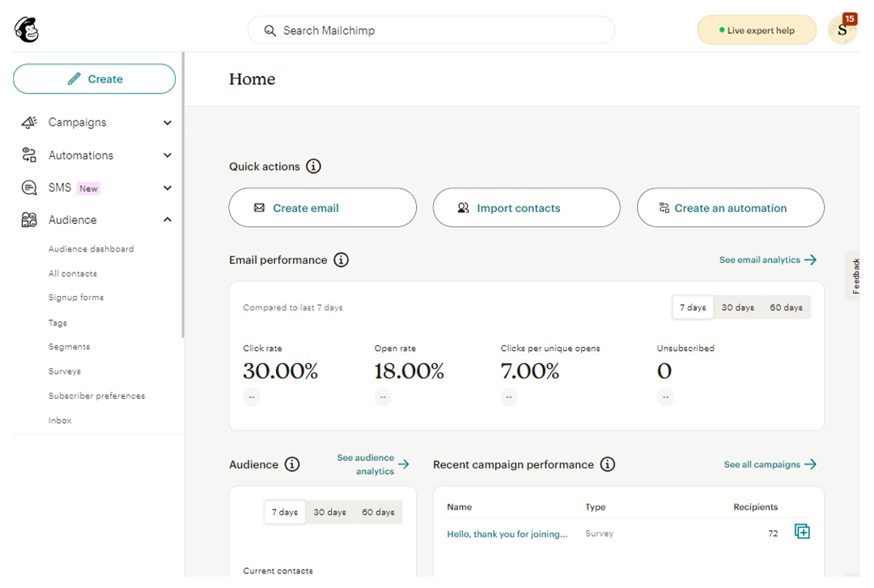
Task: Open Quick actions info icon
Action: (314, 166)
